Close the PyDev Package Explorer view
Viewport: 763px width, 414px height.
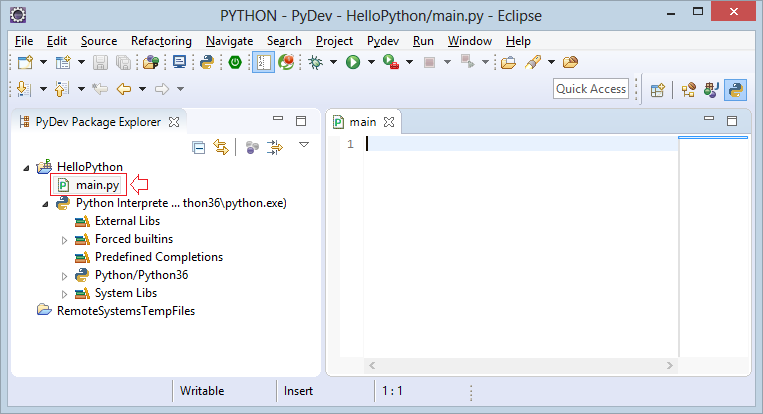click(x=174, y=122)
